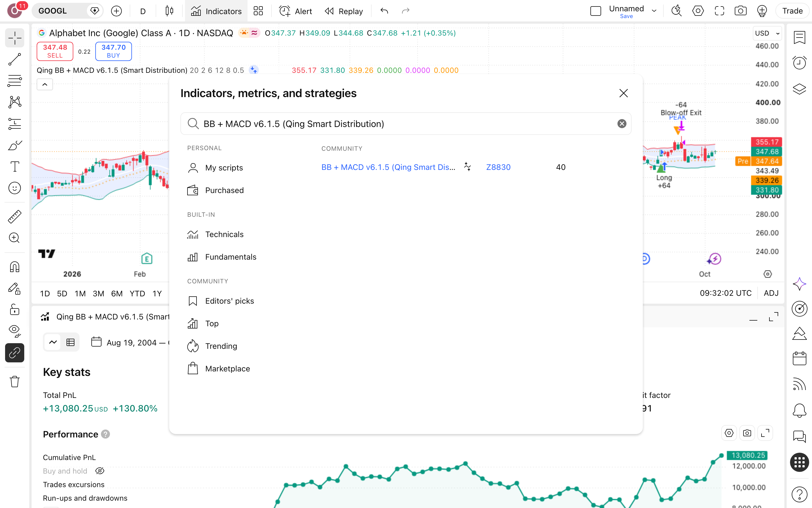This screenshot has height=508, width=812.
Task: Toggle hide all drawings eye icon
Action: (x=15, y=331)
